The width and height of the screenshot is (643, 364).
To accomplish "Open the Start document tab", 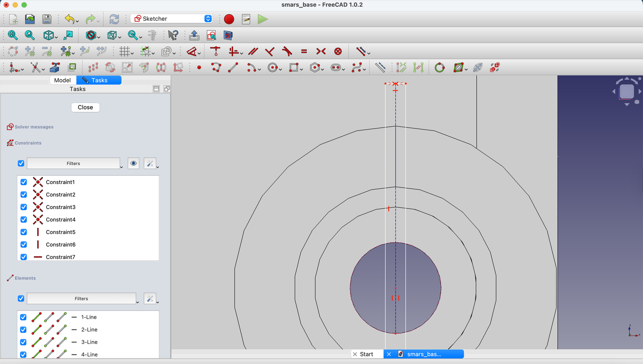I will [367, 354].
